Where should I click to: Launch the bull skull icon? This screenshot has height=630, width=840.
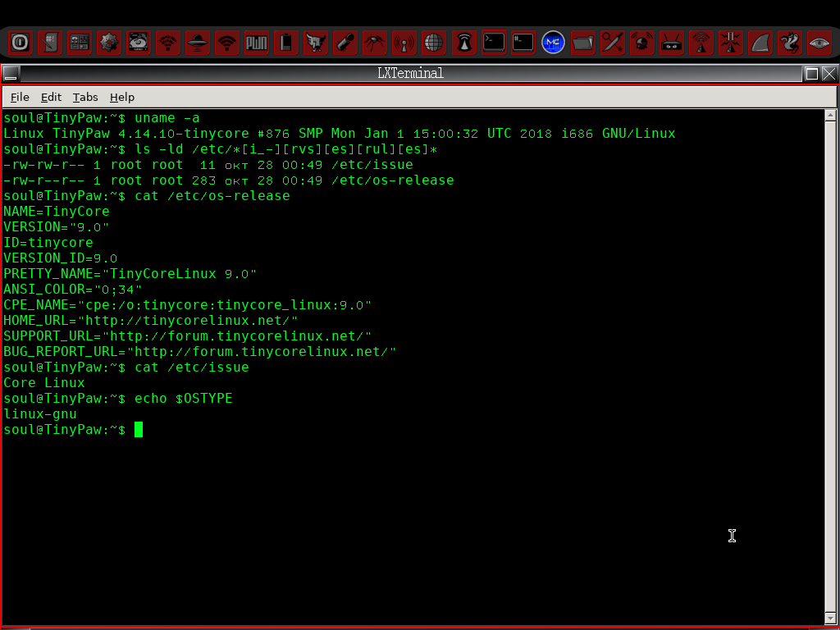316,43
